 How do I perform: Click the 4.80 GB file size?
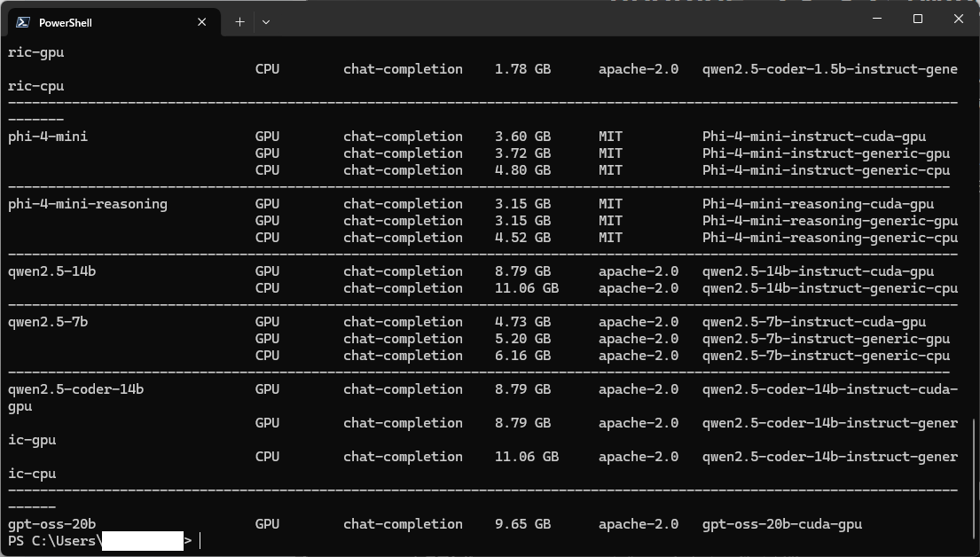click(x=522, y=170)
